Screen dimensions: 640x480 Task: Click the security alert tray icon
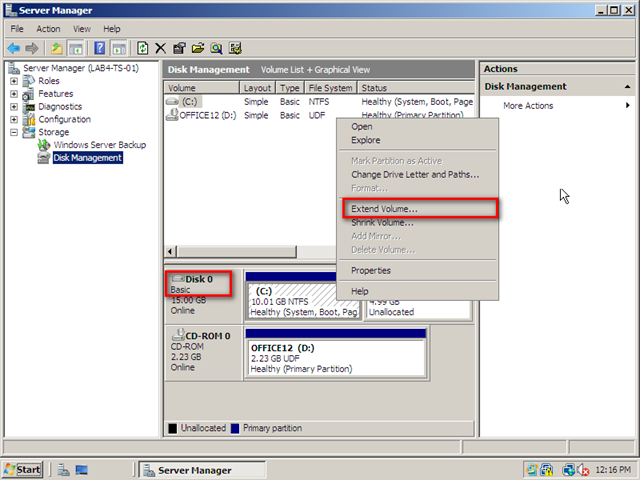click(547, 470)
